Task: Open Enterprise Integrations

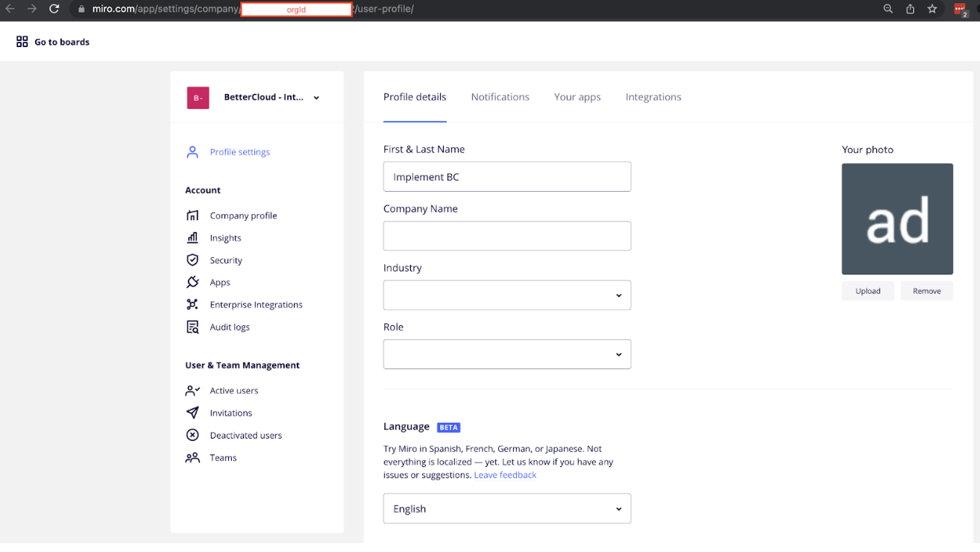Action: [257, 304]
